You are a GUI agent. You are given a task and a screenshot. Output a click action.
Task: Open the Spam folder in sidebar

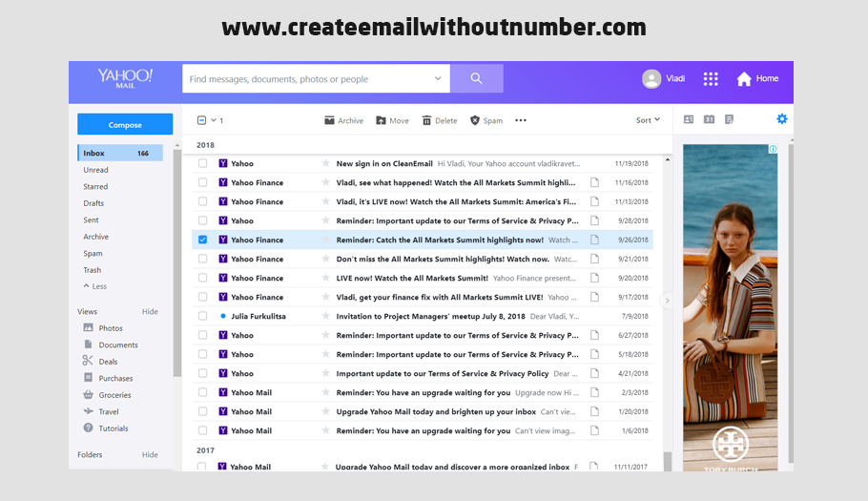point(93,254)
